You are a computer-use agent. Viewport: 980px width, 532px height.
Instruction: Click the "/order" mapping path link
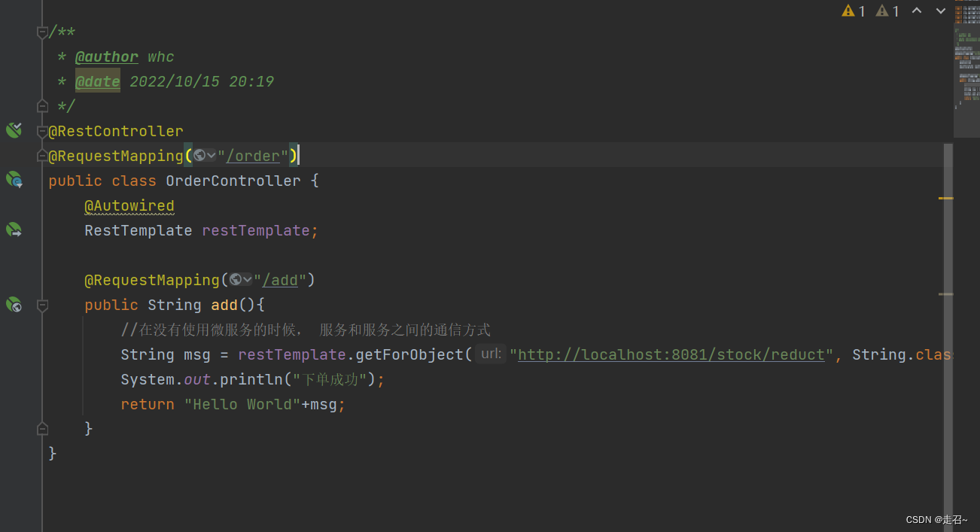253,156
